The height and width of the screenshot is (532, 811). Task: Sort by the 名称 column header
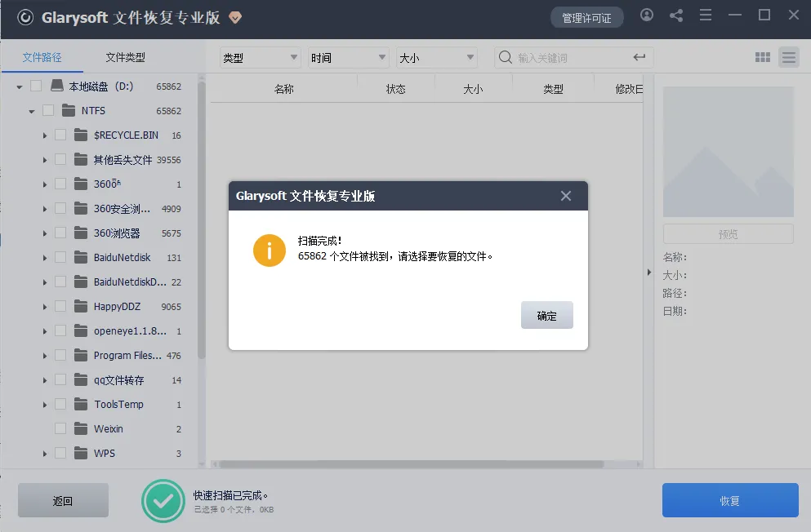[x=284, y=89]
